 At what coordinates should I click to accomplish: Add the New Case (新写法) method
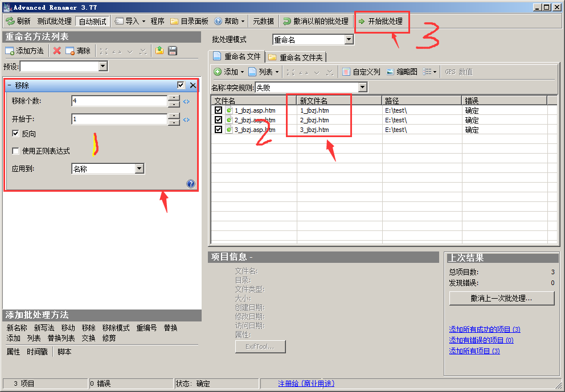coord(44,328)
